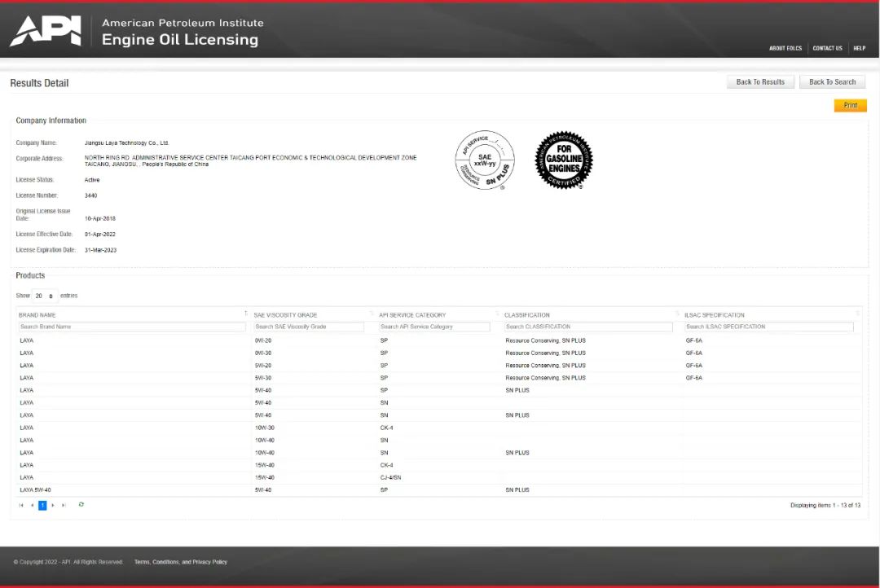Focus the Search ILSAC SPECIFICATION filter field
This screenshot has height=588, width=880.
(x=769, y=327)
